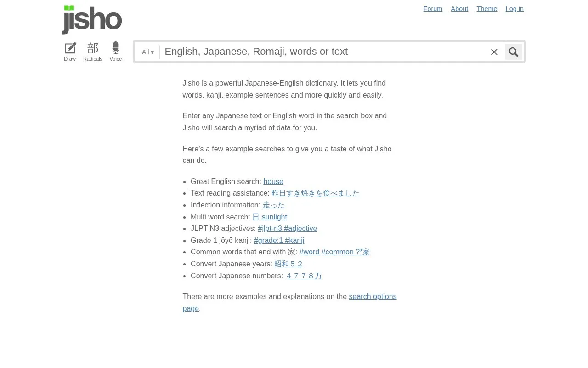This screenshot has height=368, width=588.
Task: Run the '日 sunlight' multi word search
Action: point(270,217)
